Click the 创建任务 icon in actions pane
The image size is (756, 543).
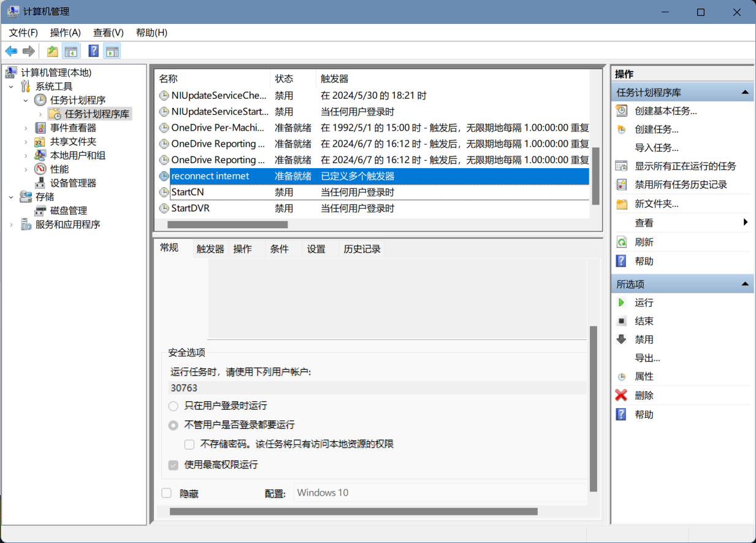click(x=622, y=129)
